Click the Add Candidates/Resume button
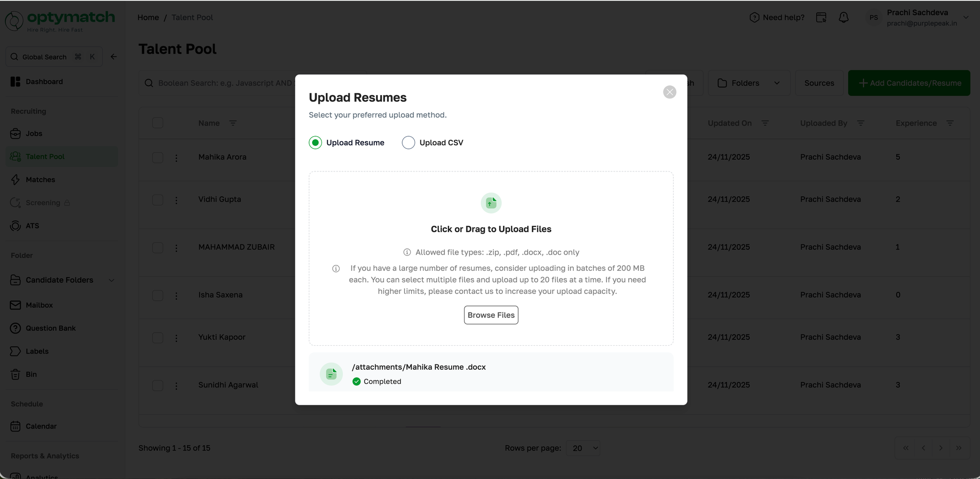 (x=909, y=83)
